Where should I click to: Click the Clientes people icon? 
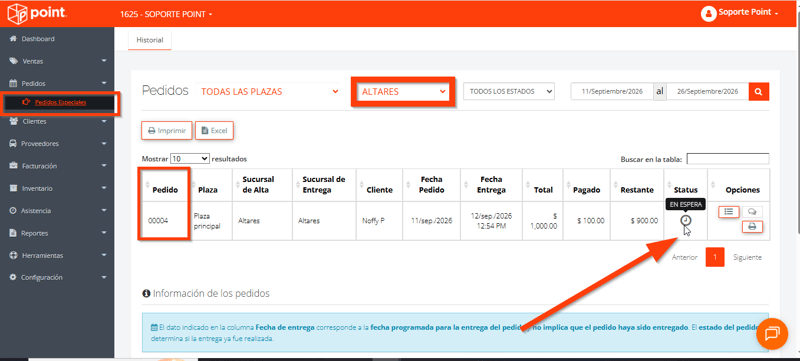point(13,121)
